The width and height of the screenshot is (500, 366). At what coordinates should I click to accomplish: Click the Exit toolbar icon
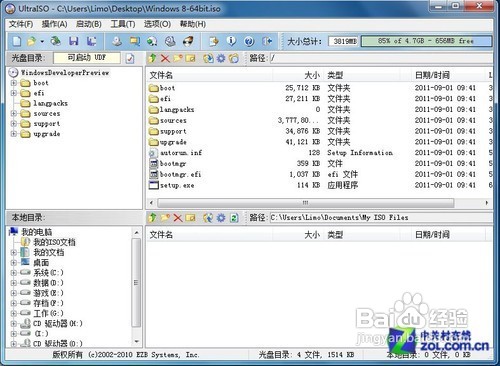coord(267,41)
